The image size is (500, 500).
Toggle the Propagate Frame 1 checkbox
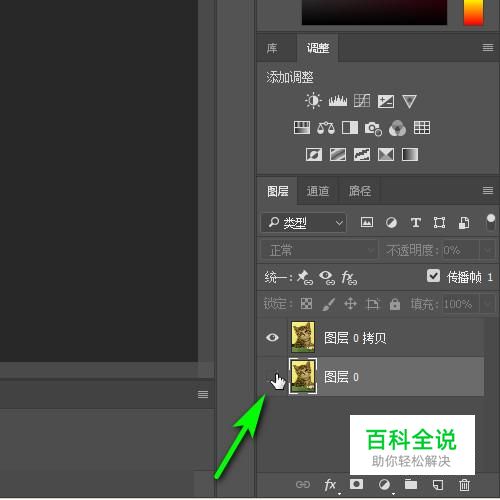[433, 276]
